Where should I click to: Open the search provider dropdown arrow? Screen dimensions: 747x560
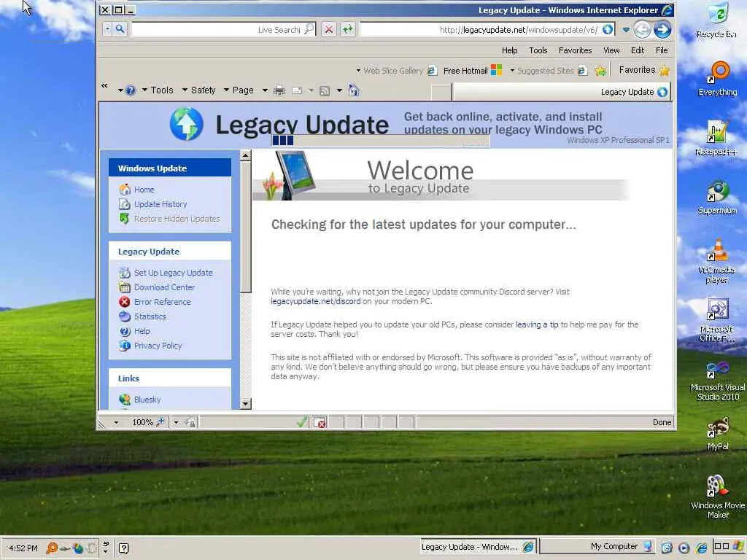(108, 29)
